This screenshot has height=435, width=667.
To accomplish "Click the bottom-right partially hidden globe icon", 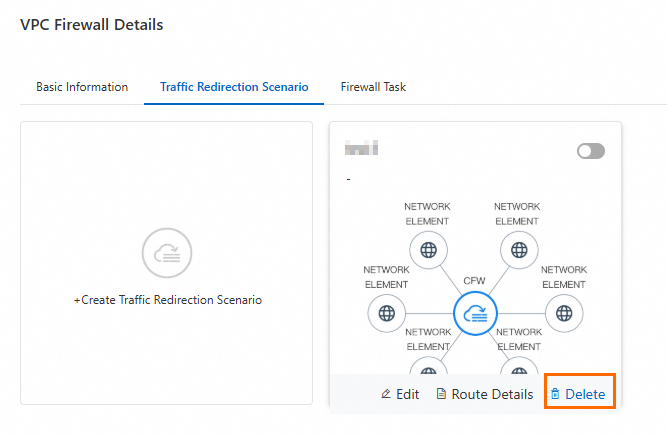I will [x=519, y=368].
